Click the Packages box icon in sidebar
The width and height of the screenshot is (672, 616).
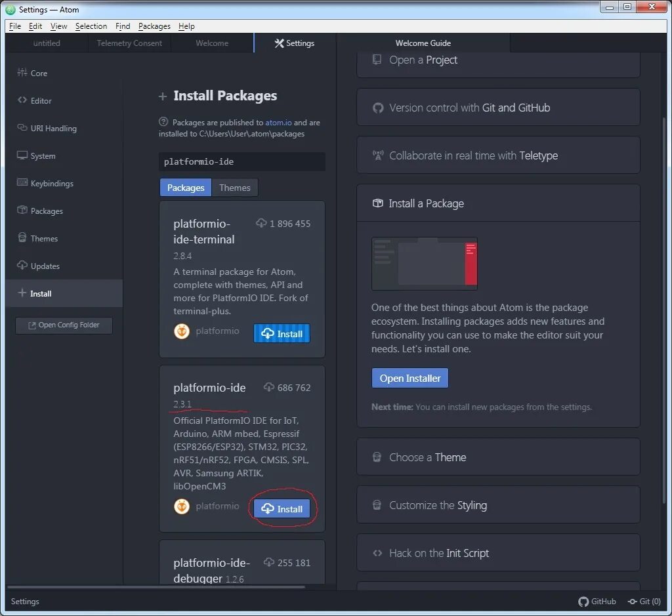coord(22,211)
